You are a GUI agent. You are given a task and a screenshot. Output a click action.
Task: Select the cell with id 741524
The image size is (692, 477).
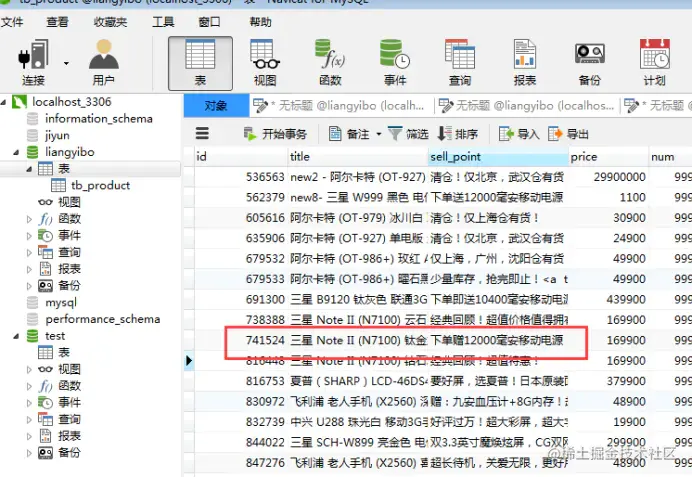pyautogui.click(x=241, y=340)
